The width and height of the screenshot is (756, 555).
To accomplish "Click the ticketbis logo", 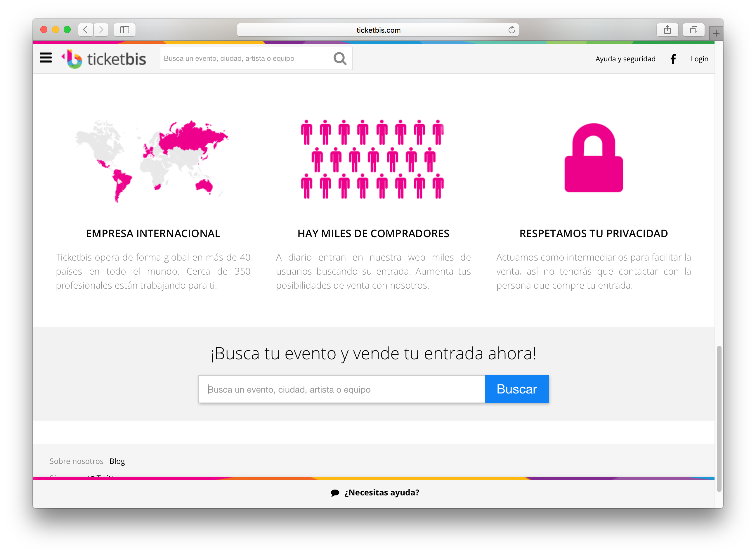I will [104, 59].
